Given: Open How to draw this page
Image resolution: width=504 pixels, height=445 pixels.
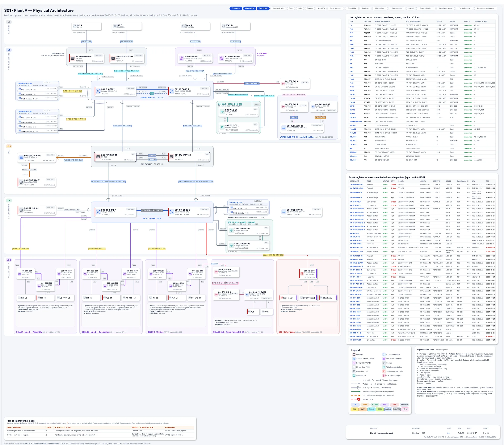Looking at the screenshot, I should pos(485,8).
